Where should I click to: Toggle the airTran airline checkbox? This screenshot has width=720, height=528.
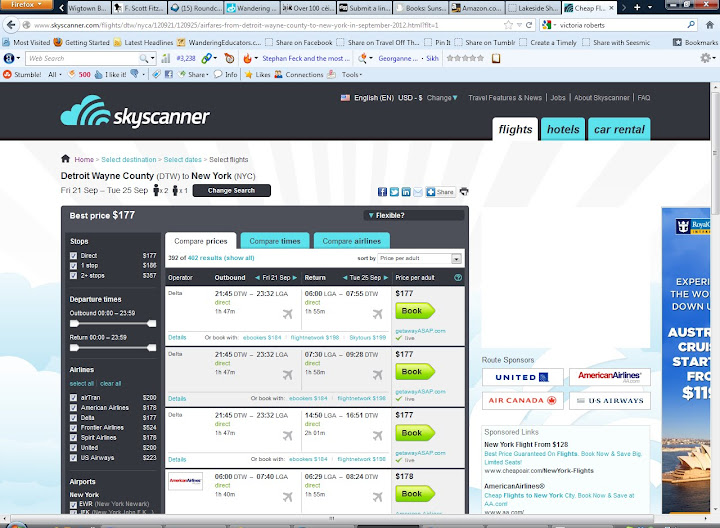[73, 398]
